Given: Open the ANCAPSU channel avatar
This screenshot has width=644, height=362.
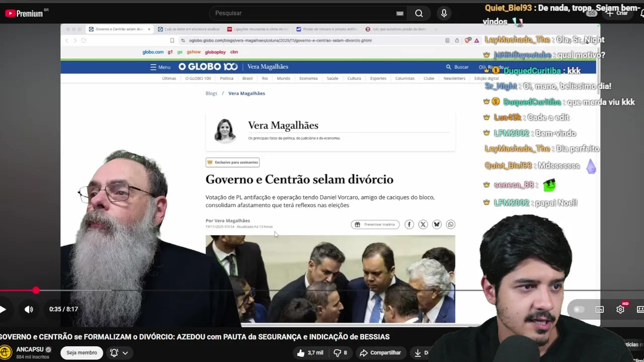Looking at the screenshot, I should [x=6, y=352].
